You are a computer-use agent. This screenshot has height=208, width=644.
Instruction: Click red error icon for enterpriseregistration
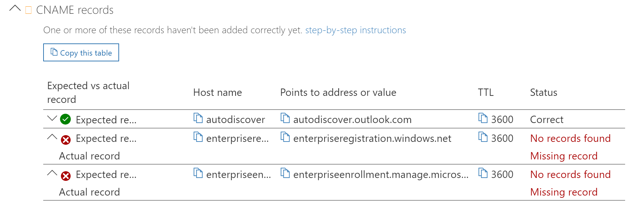[66, 140]
